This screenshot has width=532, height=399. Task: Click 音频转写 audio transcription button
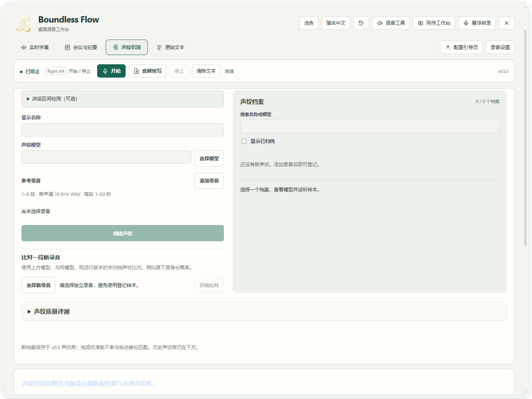[x=148, y=71]
